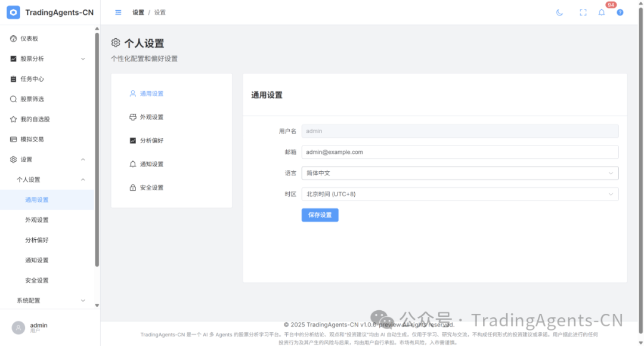This screenshot has width=644, height=346.
Task: Click the TradingAgents-CN logo icon
Action: tap(13, 13)
